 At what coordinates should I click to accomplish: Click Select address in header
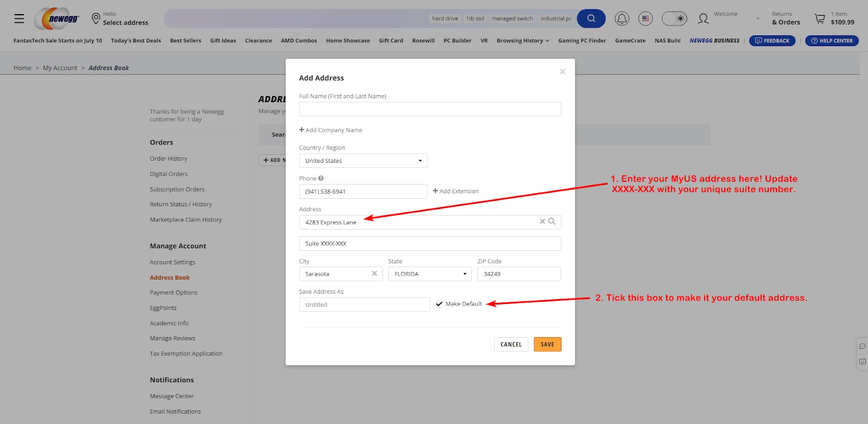coord(125,23)
